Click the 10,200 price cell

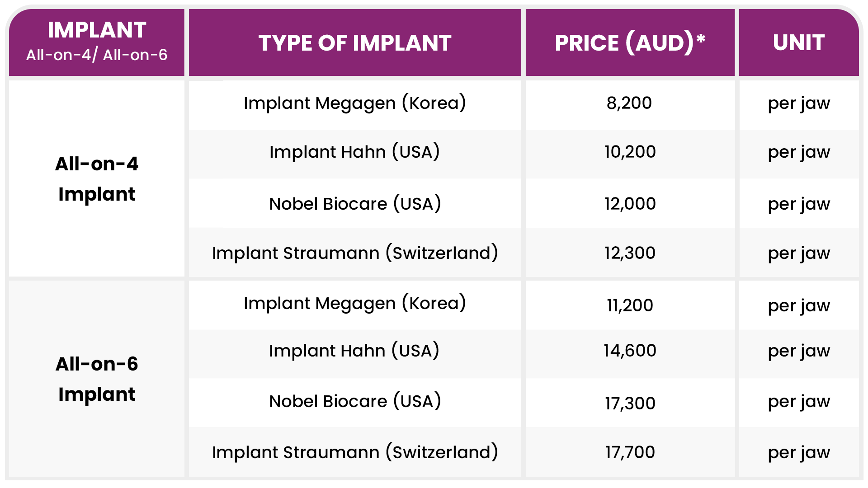(x=630, y=152)
